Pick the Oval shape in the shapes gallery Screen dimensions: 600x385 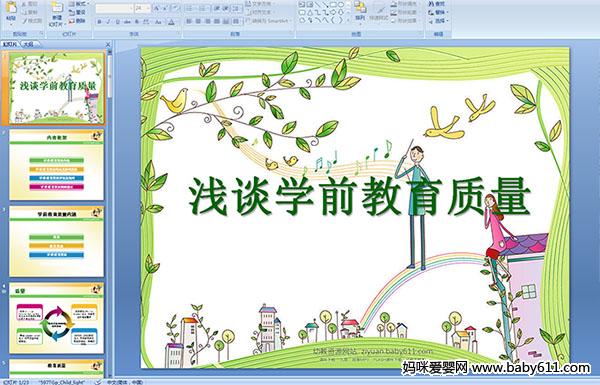[x=341, y=4]
